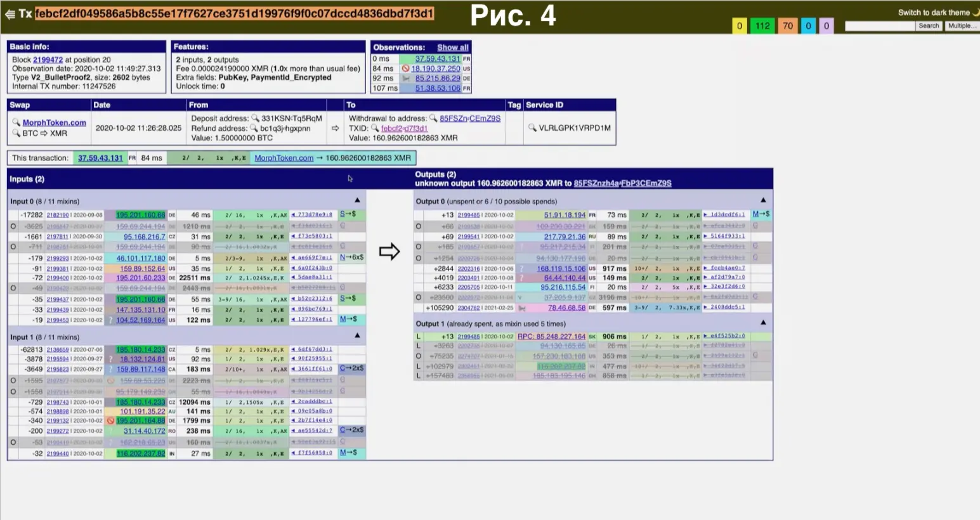Click the Search button
The image size is (980, 520).
click(929, 26)
